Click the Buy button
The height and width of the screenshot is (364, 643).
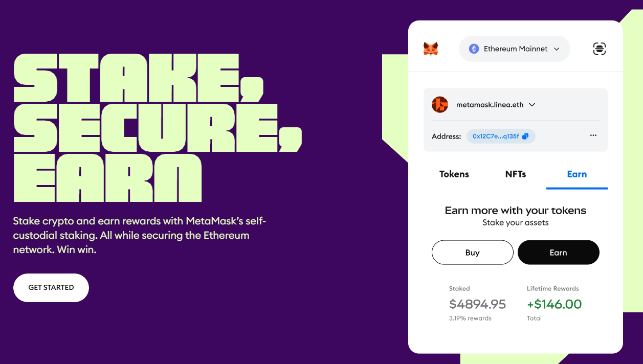coord(473,253)
